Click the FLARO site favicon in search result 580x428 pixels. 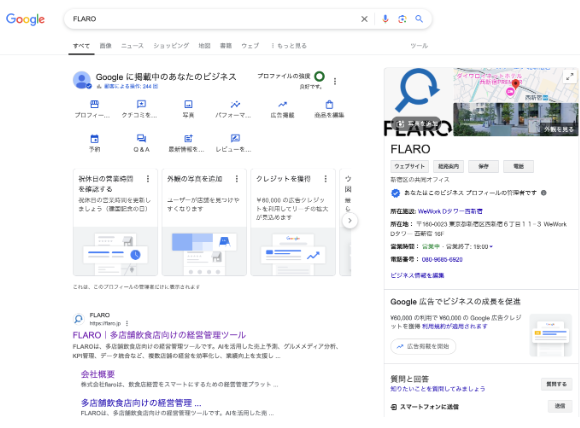click(78, 319)
